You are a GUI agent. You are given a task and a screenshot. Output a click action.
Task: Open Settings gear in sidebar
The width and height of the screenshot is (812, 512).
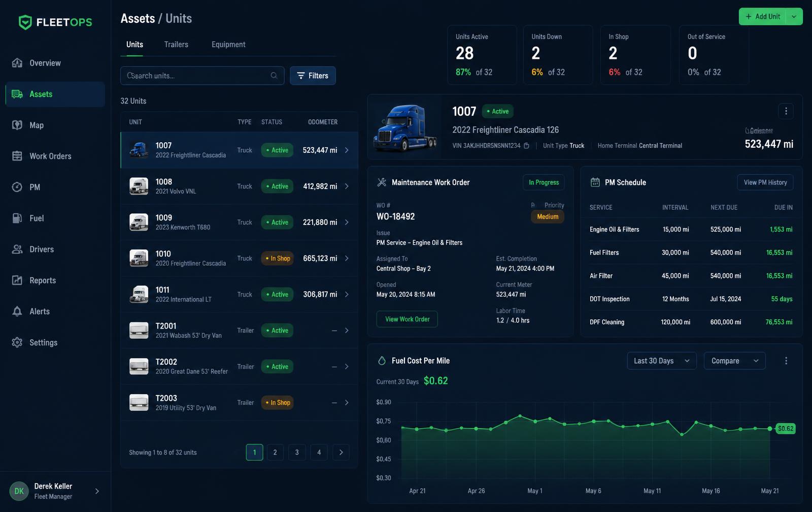[17, 342]
